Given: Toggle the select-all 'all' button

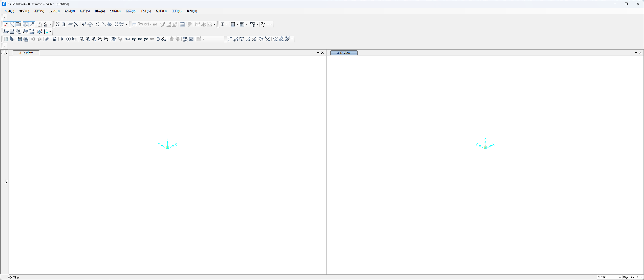Looking at the screenshot, I should point(46,24).
